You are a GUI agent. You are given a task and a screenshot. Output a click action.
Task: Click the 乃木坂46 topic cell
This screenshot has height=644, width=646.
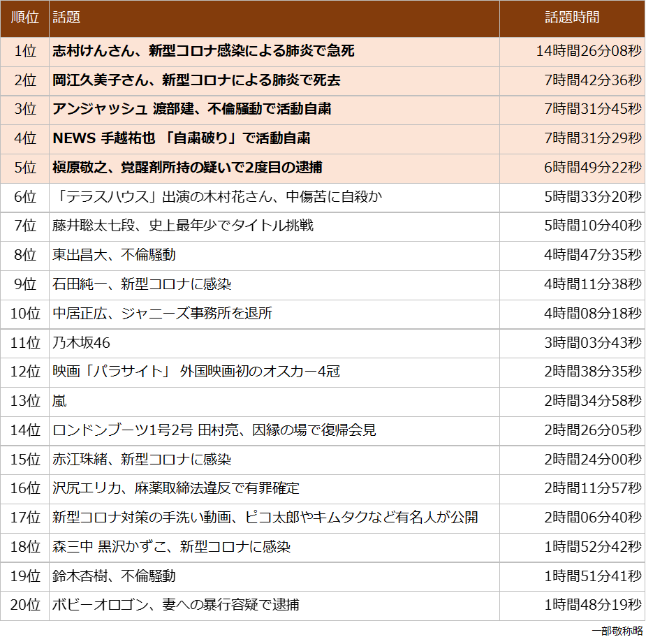pos(81,343)
